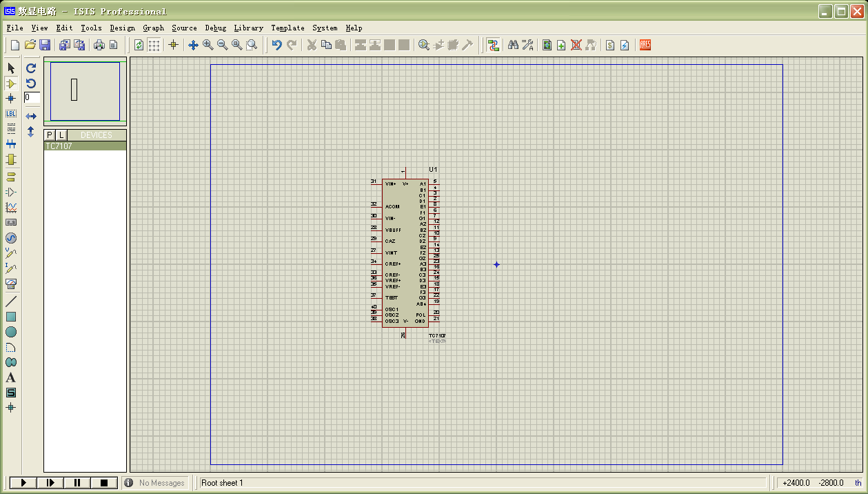Toggle the grid display
The width and height of the screenshot is (868, 494).
154,45
